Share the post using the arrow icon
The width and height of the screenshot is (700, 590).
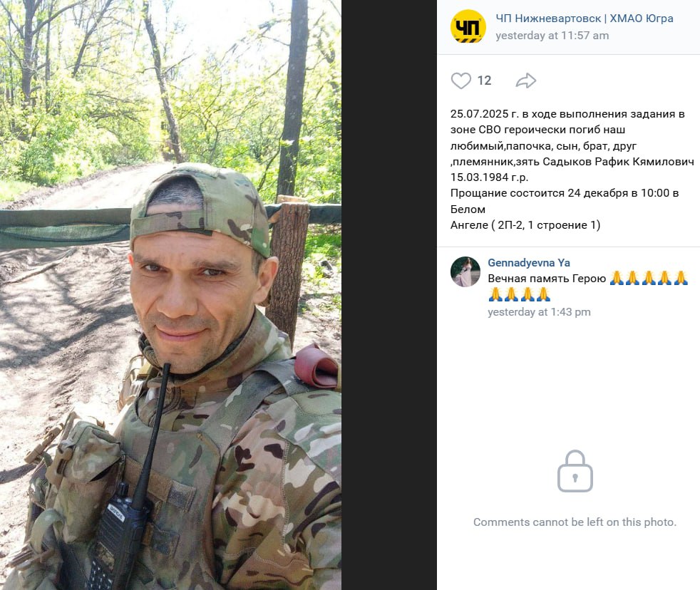coord(526,81)
